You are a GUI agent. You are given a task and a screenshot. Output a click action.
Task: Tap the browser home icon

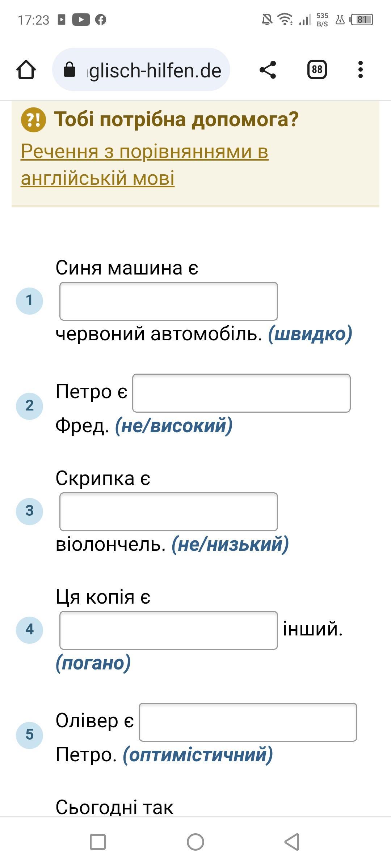tap(26, 69)
